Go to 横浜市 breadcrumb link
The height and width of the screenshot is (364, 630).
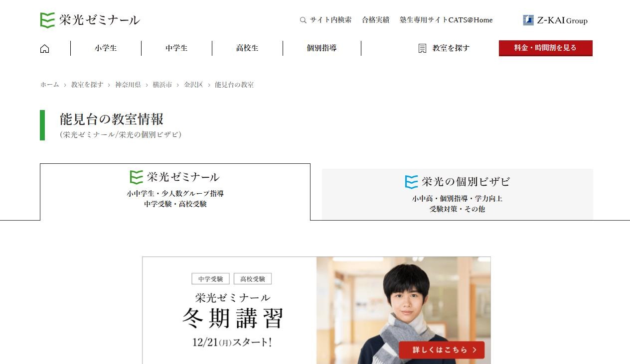162,85
